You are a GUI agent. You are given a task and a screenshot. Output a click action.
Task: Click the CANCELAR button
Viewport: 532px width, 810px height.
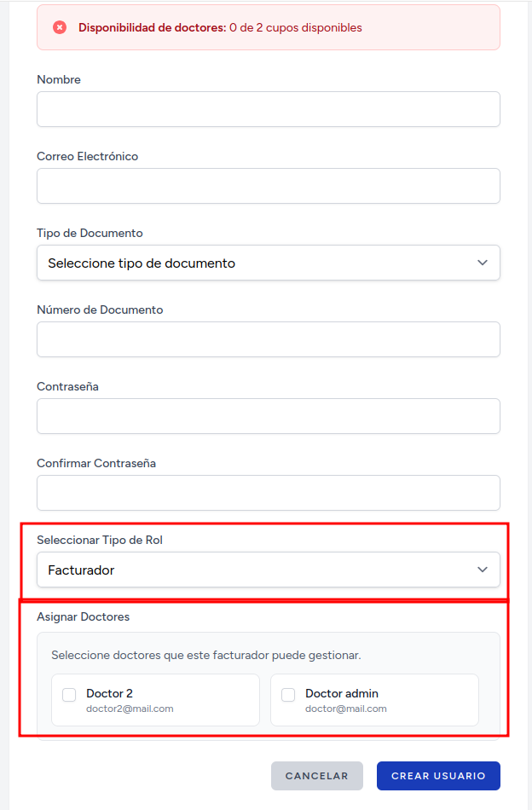click(x=316, y=776)
